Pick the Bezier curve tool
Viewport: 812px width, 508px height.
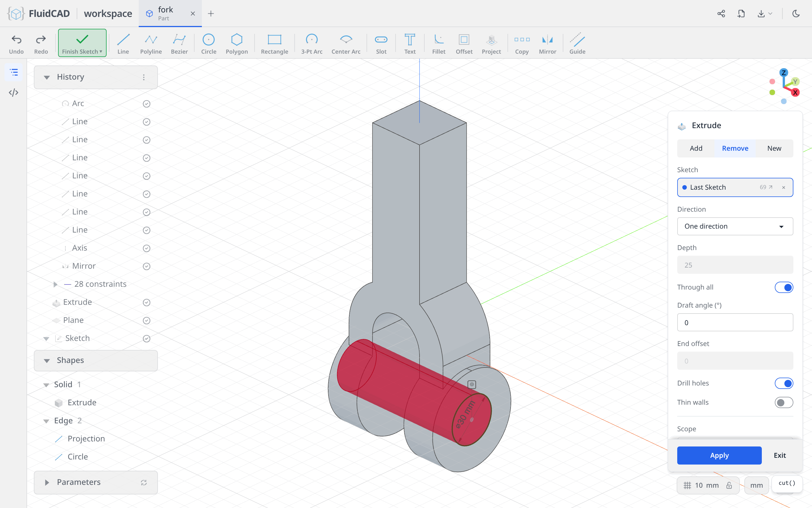tap(179, 44)
